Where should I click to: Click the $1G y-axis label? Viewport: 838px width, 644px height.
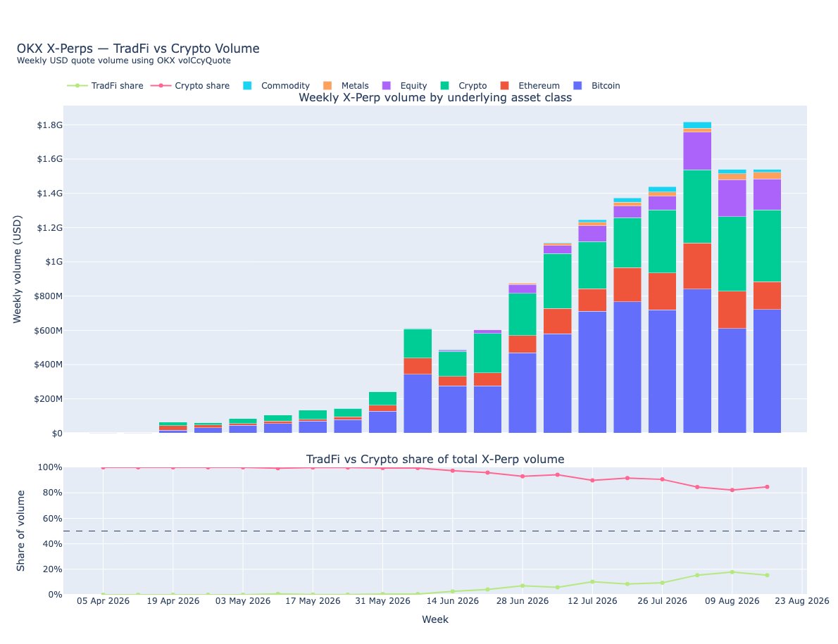(x=54, y=262)
